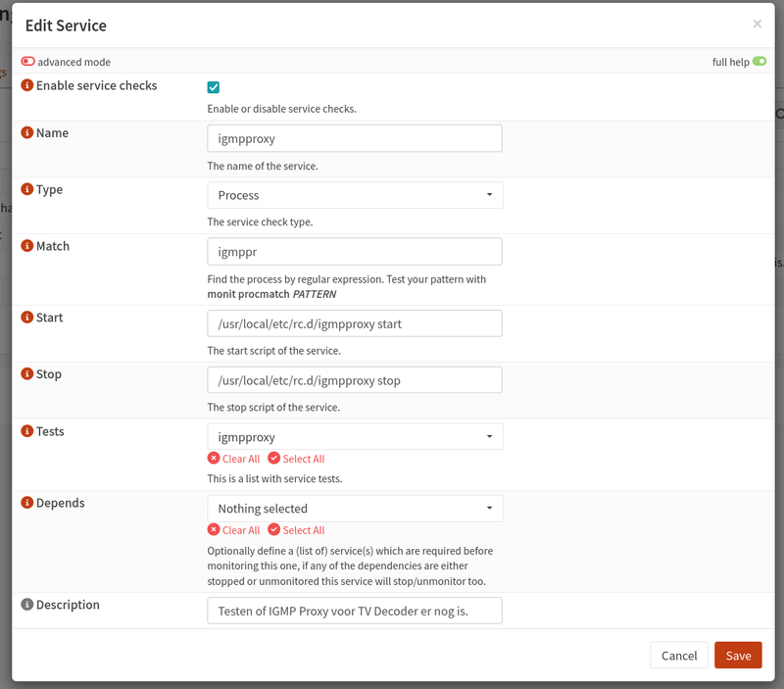Click the info icon next to Name

(x=27, y=133)
